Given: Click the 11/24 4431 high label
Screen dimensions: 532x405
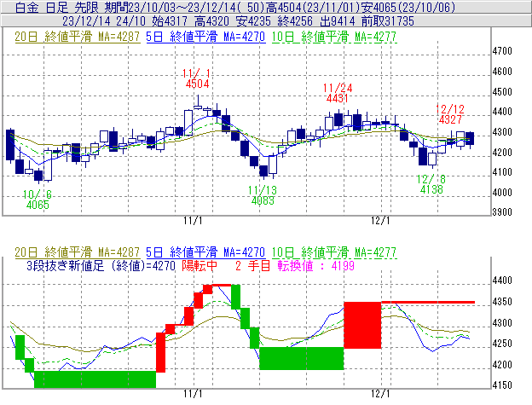Looking at the screenshot, I should [x=338, y=93].
